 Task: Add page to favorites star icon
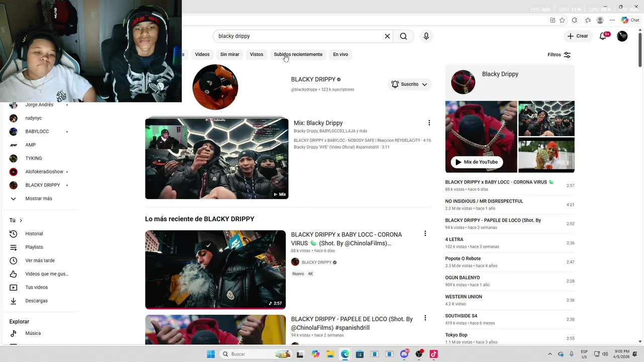click(562, 20)
